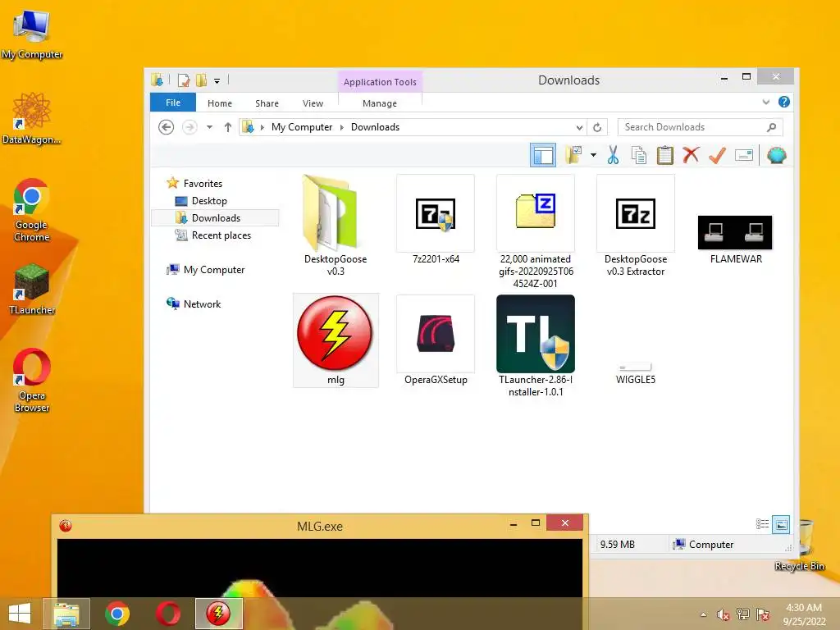Click the Properties icon in title bar

tap(184, 80)
